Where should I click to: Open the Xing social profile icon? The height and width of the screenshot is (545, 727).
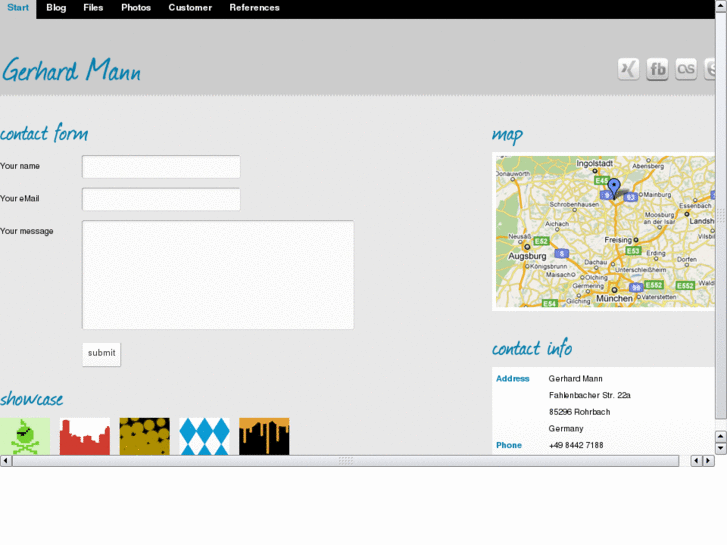pos(628,70)
